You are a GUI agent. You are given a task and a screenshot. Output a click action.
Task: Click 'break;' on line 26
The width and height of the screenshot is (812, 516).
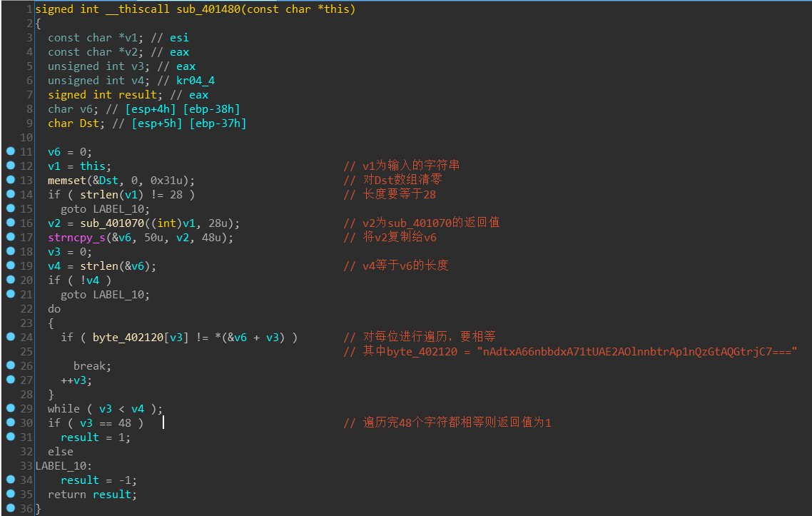[x=92, y=366]
